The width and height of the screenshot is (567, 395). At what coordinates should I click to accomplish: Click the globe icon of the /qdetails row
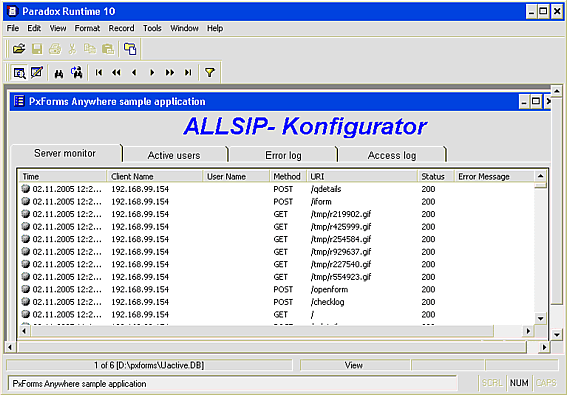[x=26, y=189]
